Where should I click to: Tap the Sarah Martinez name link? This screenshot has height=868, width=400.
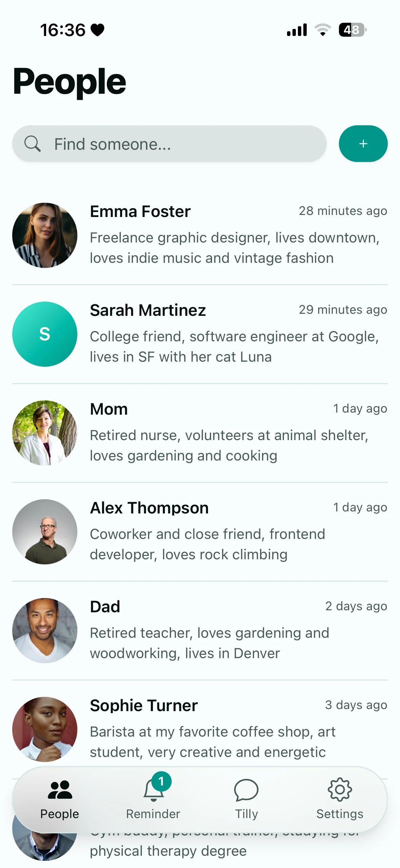148,310
